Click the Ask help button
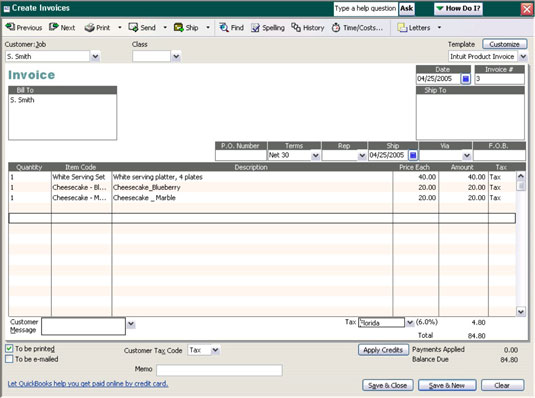 tap(407, 8)
